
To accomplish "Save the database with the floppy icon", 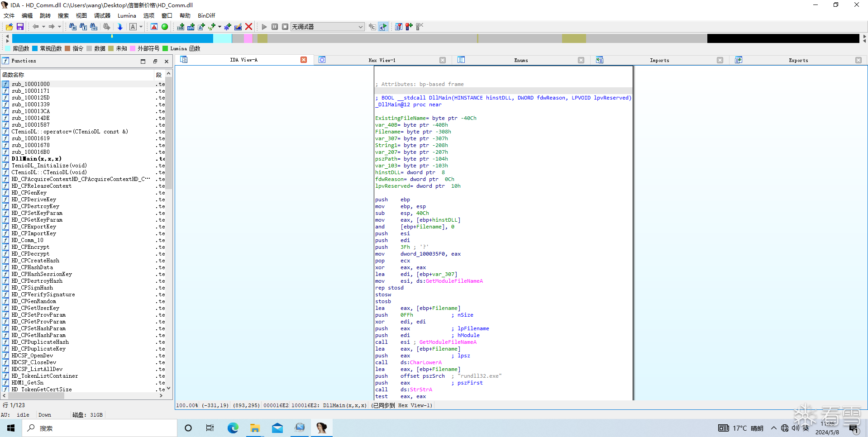I will pyautogui.click(x=20, y=27).
